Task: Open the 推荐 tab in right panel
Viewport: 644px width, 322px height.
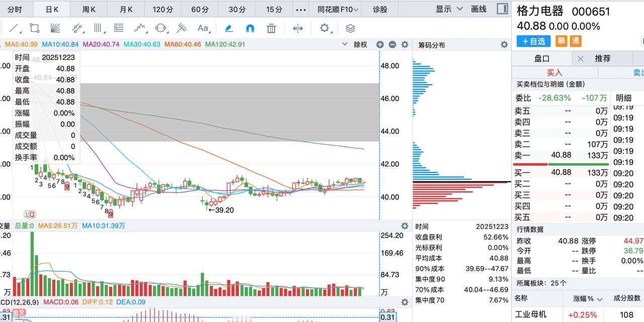Action: (603, 58)
